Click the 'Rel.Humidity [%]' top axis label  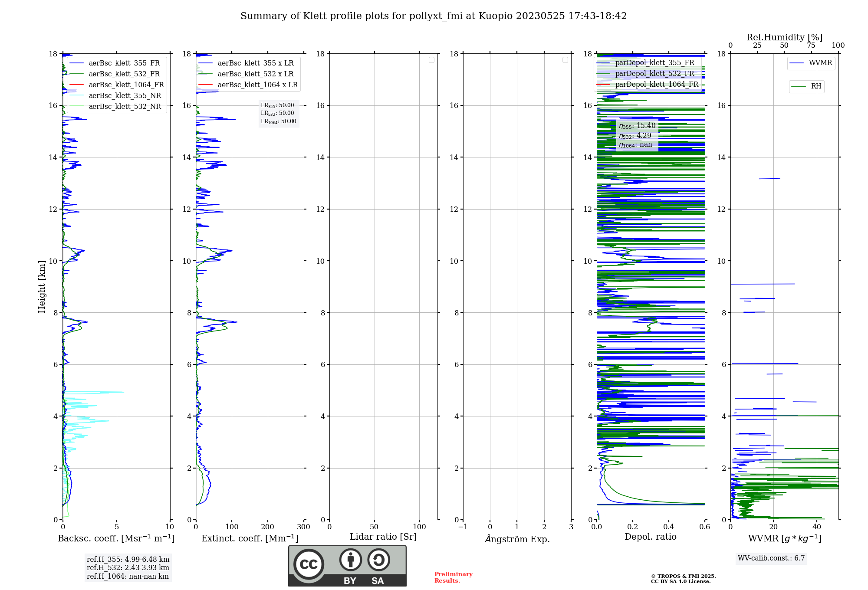[785, 37]
